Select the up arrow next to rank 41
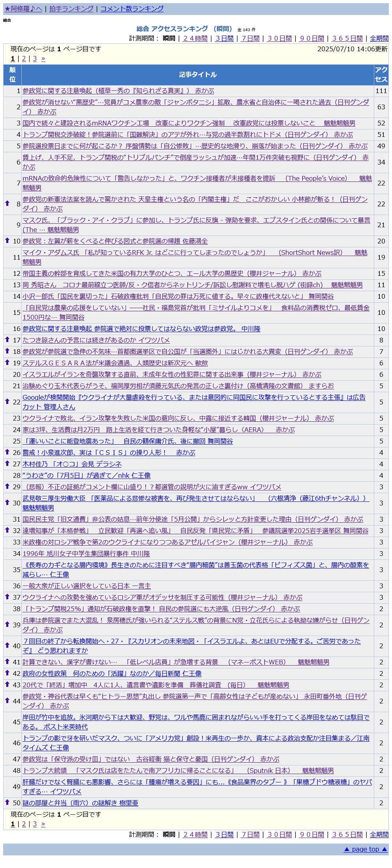Image resolution: width=392 pixels, height=868 pixels. tap(7, 661)
